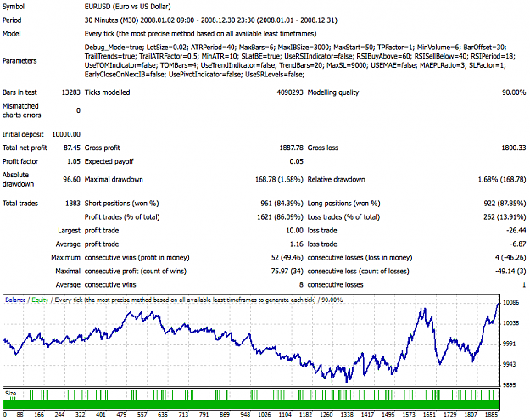The height and width of the screenshot is (420, 530).
Task: Click the Relative drawdown value 1.68% (168.78)
Action: pos(502,180)
